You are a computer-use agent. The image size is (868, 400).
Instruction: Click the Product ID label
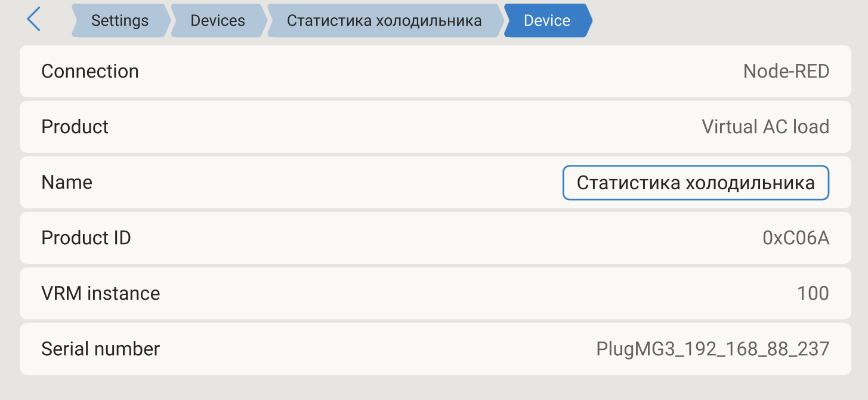click(x=86, y=238)
